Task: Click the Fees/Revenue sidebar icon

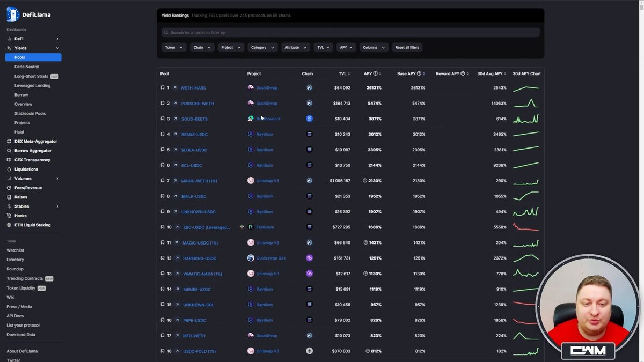Action: pyautogui.click(x=9, y=188)
